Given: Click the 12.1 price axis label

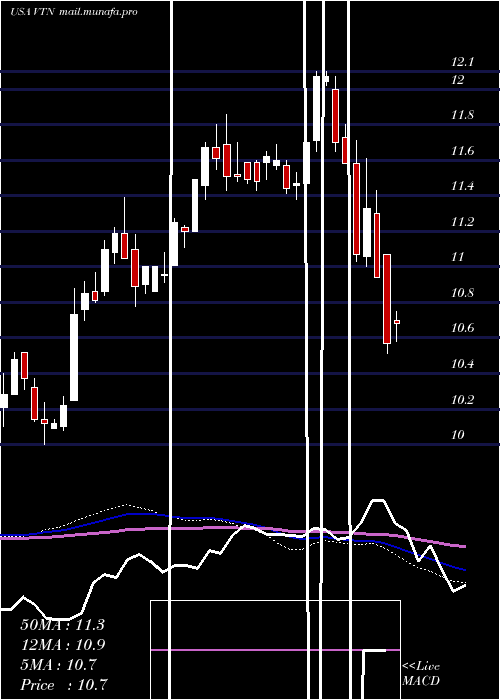Looking at the screenshot, I should [462, 62].
